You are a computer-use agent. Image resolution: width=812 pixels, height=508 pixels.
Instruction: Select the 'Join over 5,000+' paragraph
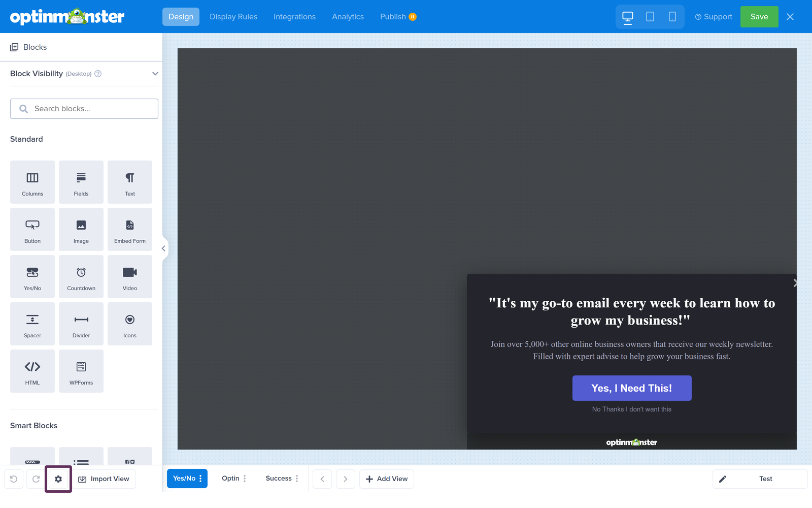click(x=632, y=351)
